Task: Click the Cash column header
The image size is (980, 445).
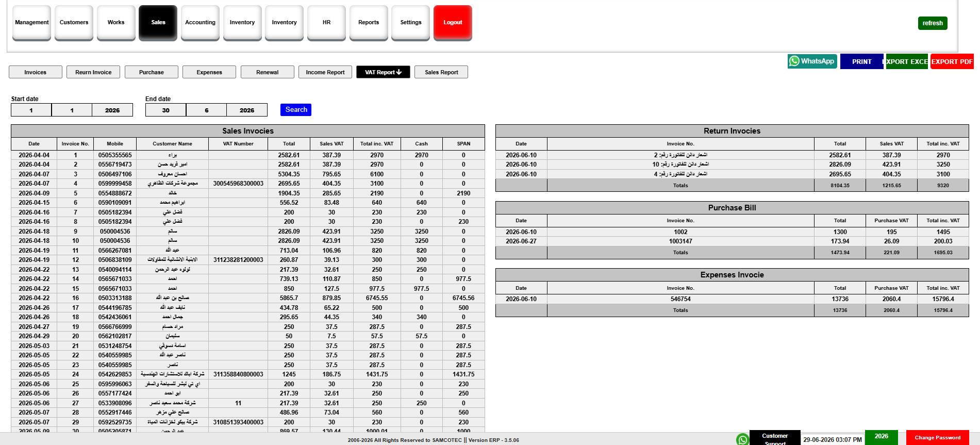Action: (421, 144)
